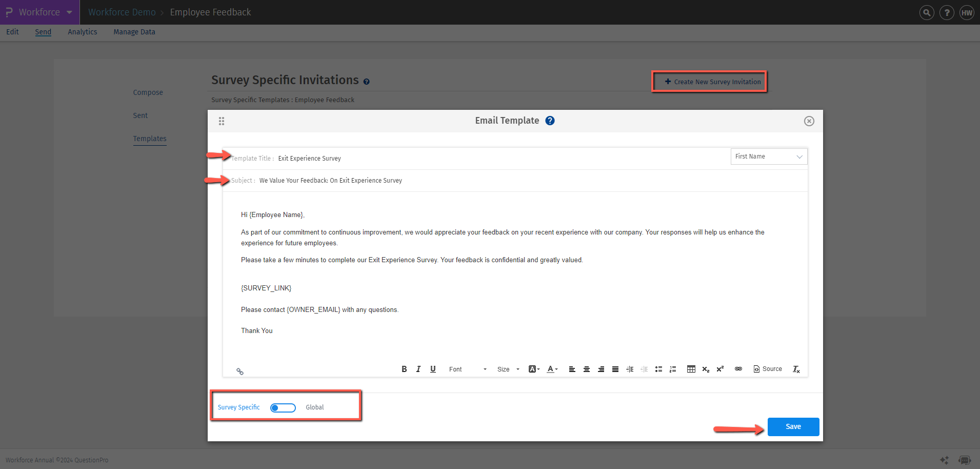
Task: Click the superscript formatting icon
Action: click(720, 369)
